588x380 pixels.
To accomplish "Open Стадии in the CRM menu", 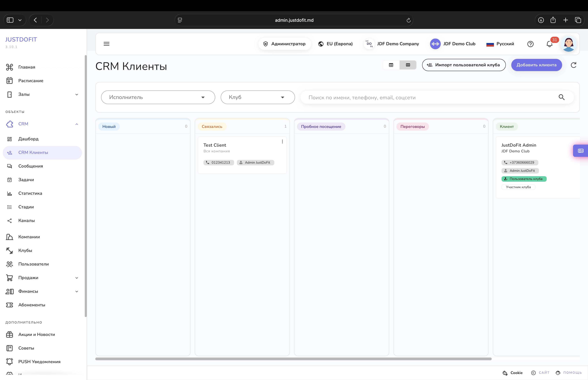I will pyautogui.click(x=42, y=207).
